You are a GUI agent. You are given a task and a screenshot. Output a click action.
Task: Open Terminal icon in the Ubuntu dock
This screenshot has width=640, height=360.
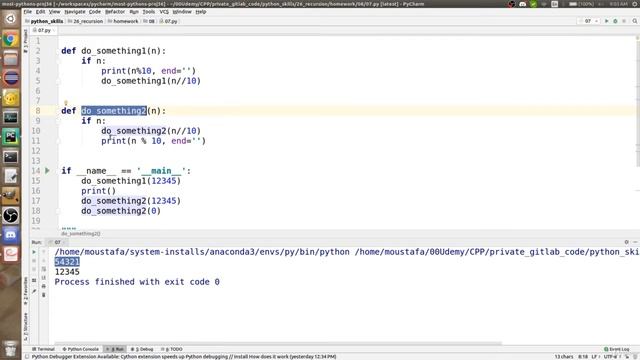11,157
